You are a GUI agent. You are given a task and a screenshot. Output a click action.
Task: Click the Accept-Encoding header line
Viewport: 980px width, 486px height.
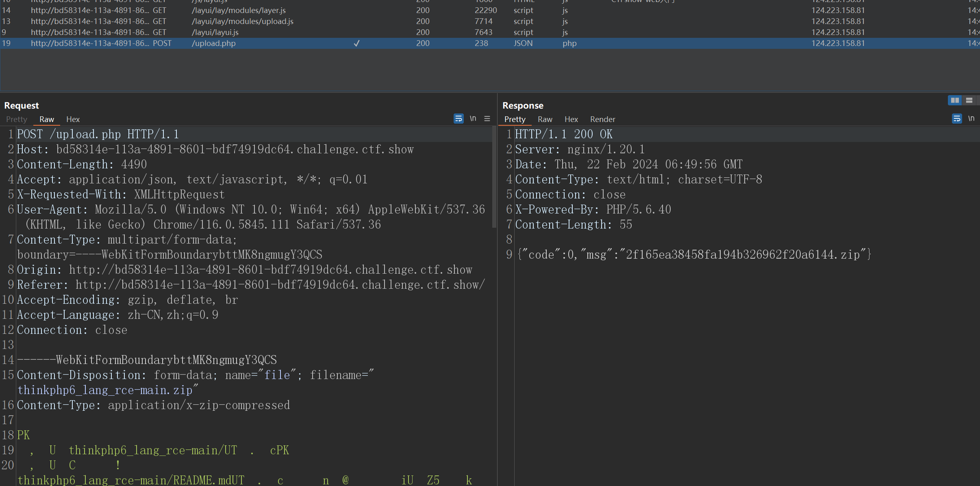(x=127, y=300)
